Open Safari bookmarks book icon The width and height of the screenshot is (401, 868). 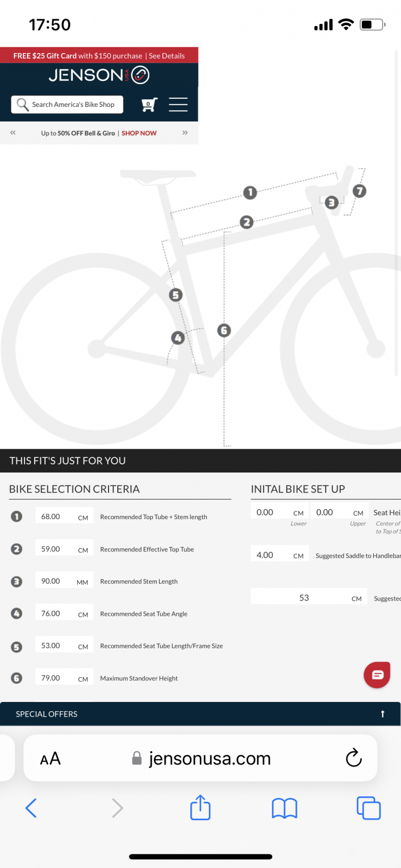pyautogui.click(x=284, y=808)
